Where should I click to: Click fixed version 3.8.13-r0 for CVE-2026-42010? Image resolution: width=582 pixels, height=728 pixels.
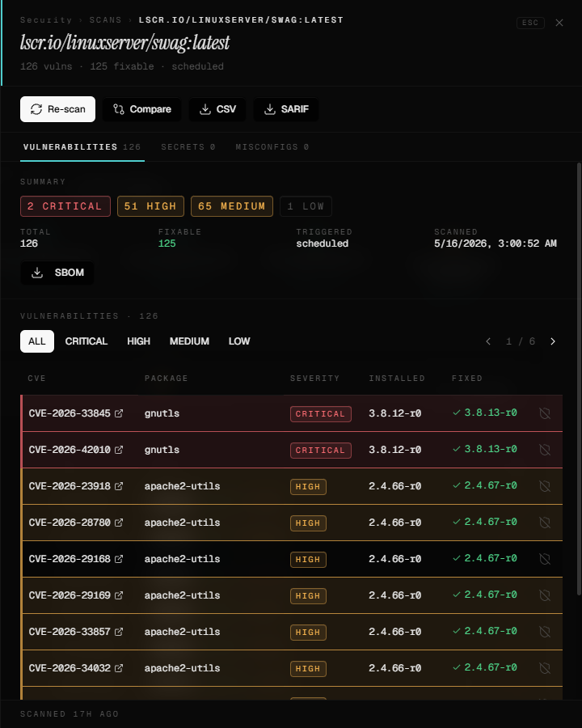click(x=491, y=449)
